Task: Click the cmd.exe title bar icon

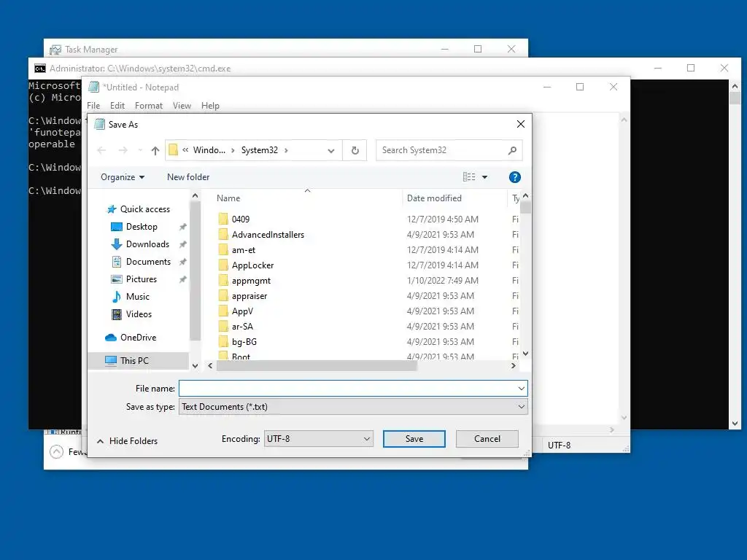Action: pyautogui.click(x=40, y=69)
